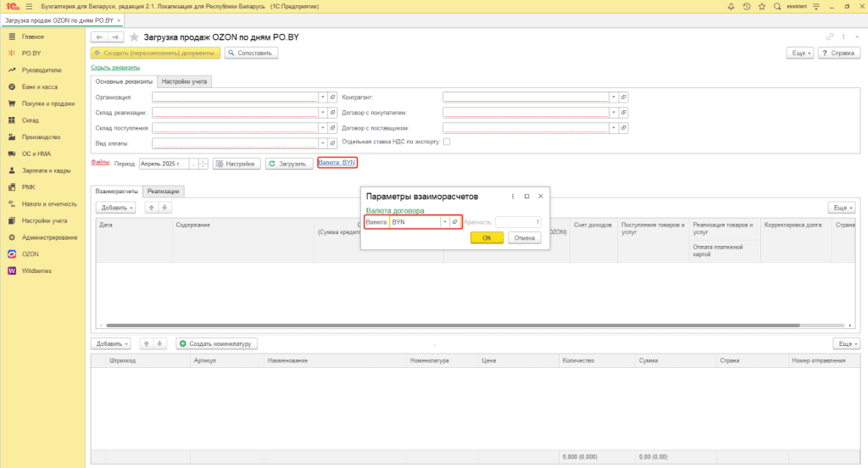This screenshot has height=468, width=868.
Task: Click Загрузить button
Action: [288, 164]
